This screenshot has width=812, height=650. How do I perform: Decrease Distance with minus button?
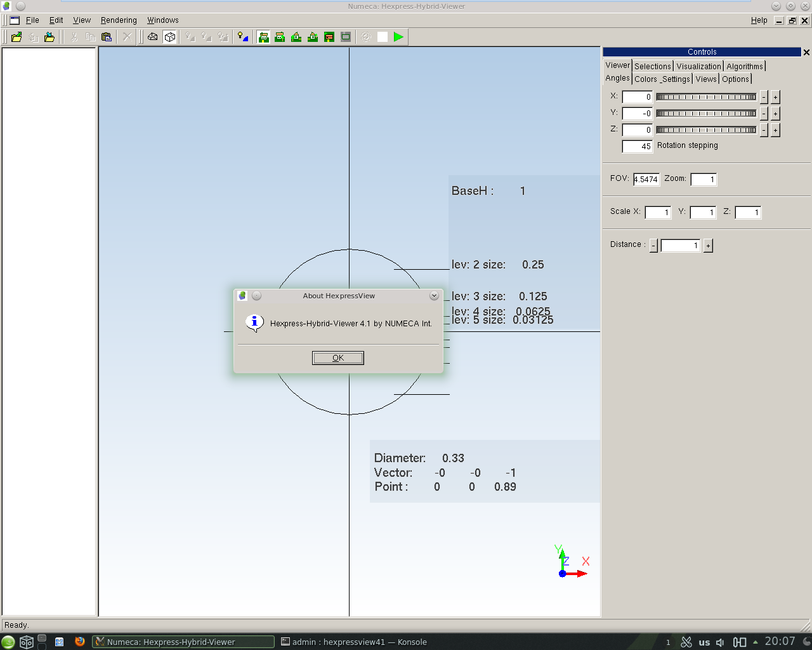coord(653,246)
